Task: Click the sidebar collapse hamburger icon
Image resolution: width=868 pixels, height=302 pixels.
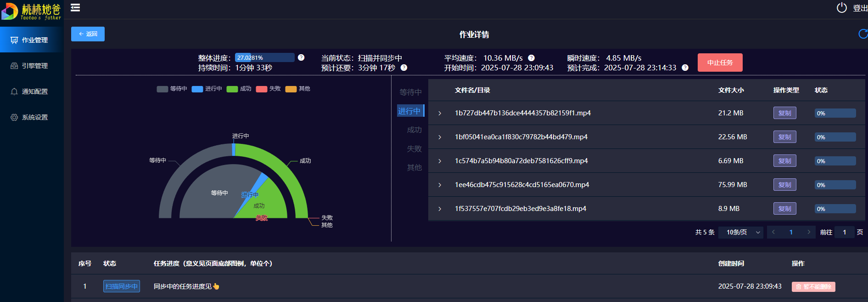Action: click(x=75, y=8)
